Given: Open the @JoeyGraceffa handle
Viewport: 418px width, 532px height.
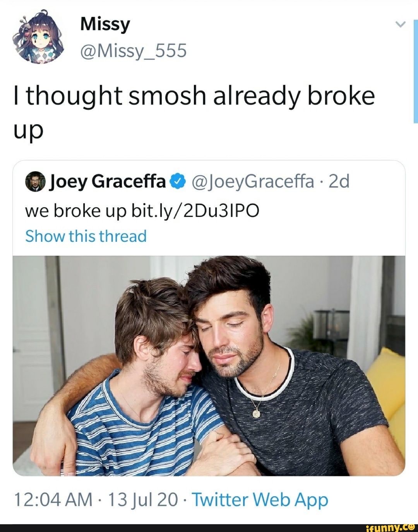Looking at the screenshot, I should click(252, 181).
